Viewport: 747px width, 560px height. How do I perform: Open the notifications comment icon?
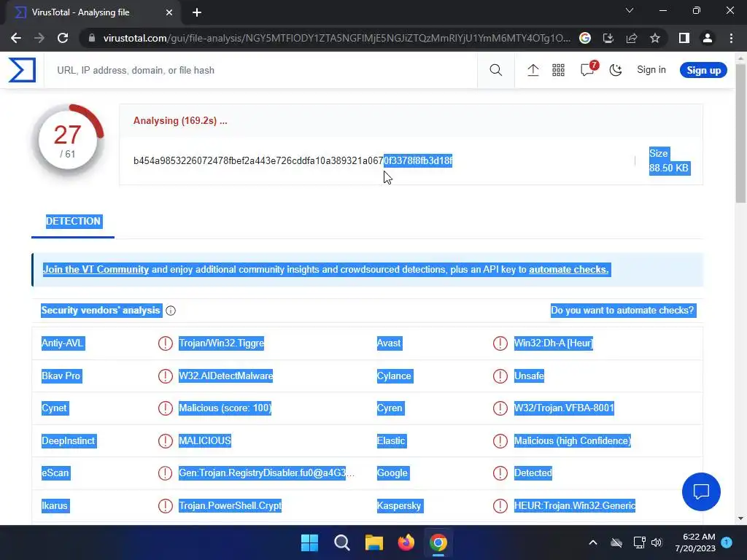tap(587, 69)
